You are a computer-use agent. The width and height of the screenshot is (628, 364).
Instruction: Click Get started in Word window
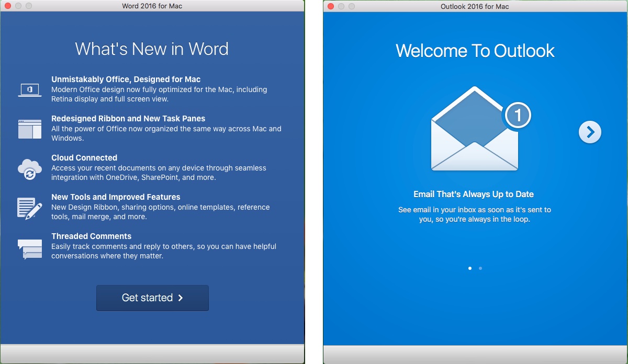pyautogui.click(x=152, y=298)
